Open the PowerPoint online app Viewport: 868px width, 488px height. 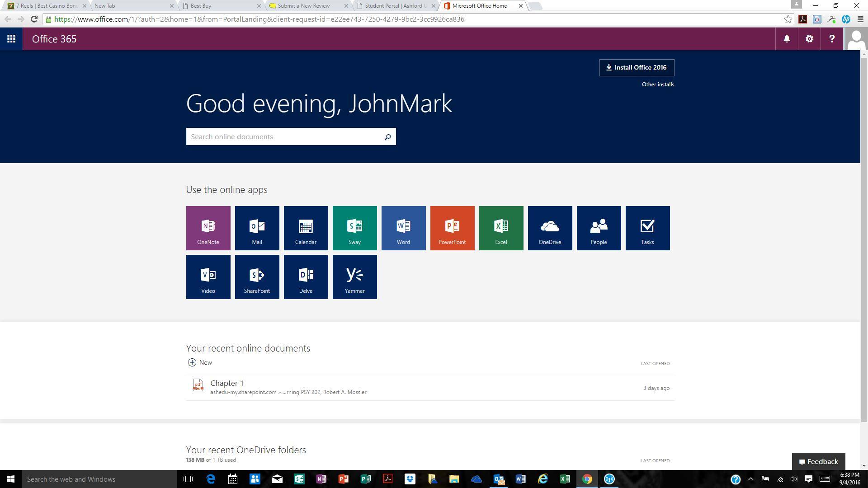452,228
